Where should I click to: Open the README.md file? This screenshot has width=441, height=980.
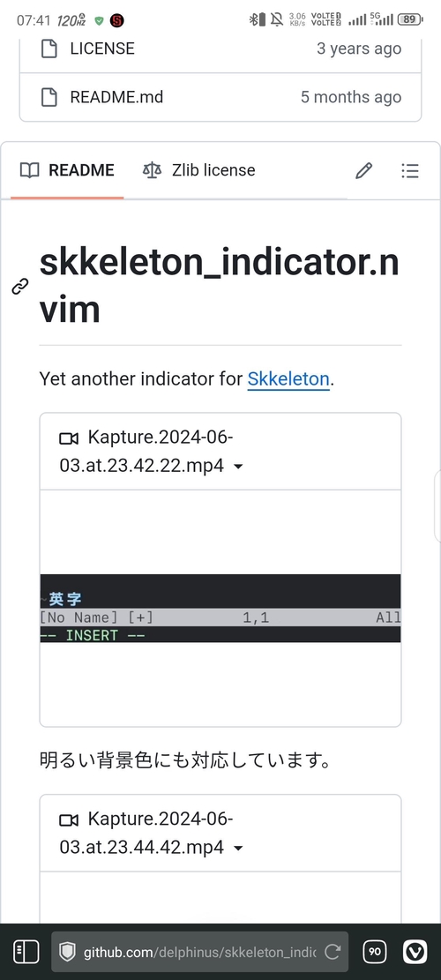(x=116, y=97)
